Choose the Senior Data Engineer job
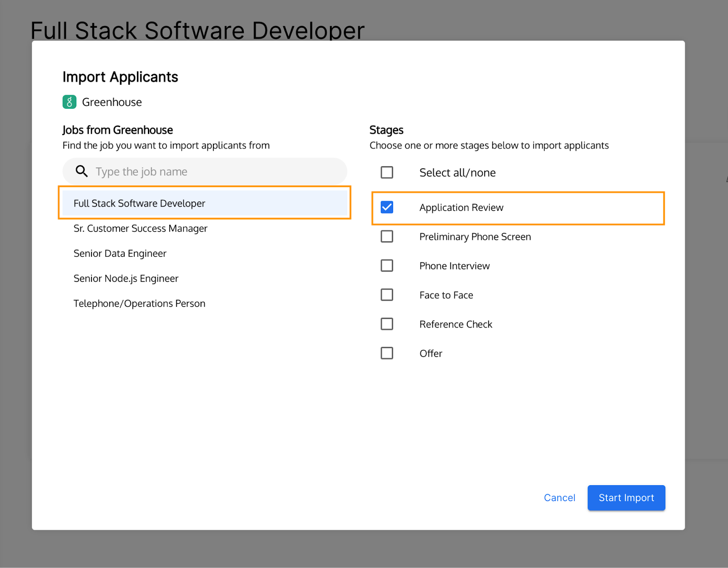The height and width of the screenshot is (568, 728). tap(205, 254)
